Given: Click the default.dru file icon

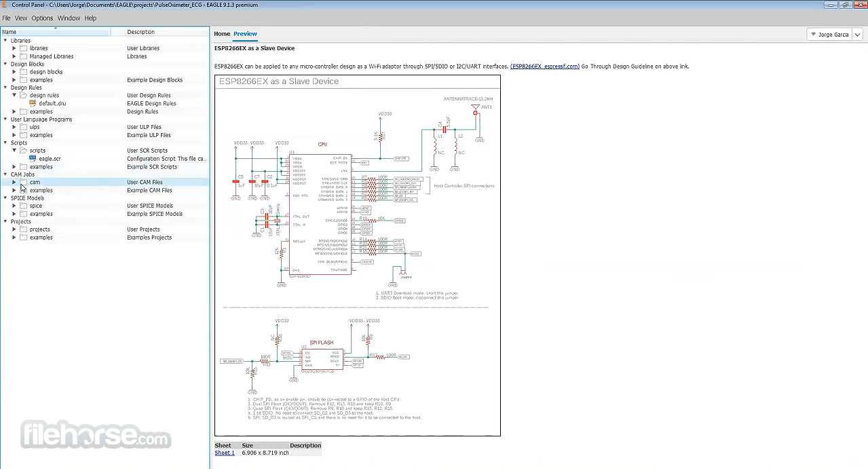Looking at the screenshot, I should click(x=33, y=103).
